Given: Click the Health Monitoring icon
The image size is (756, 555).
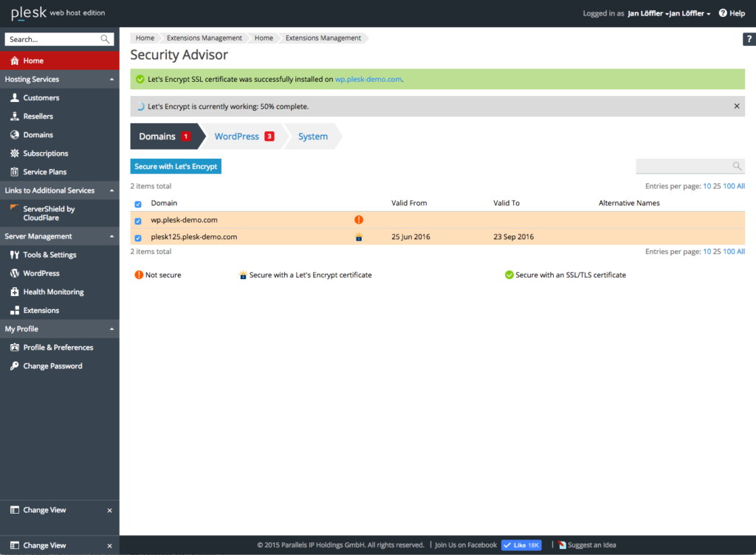Looking at the screenshot, I should click(15, 292).
